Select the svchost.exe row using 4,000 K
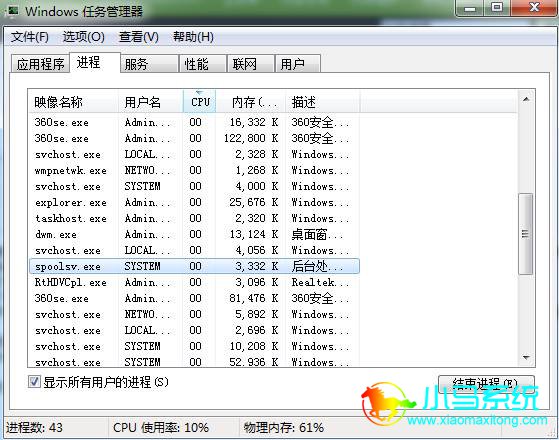The height and width of the screenshot is (440, 559). click(x=195, y=186)
